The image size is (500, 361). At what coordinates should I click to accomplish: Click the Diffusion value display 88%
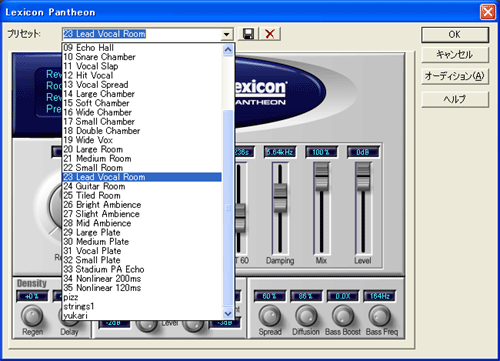pyautogui.click(x=306, y=296)
